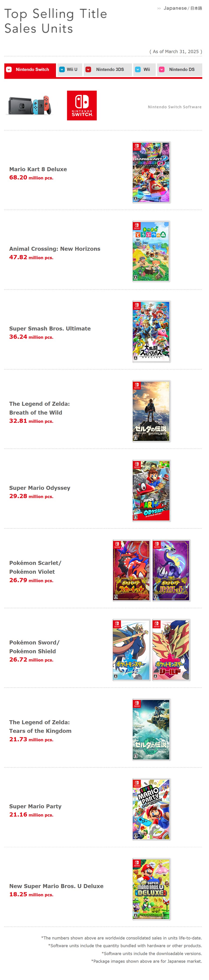Image resolution: width=209 pixels, height=980 pixels.
Task: Click the red arrow icon on Nintendo 3DS tab
Action: tap(88, 70)
